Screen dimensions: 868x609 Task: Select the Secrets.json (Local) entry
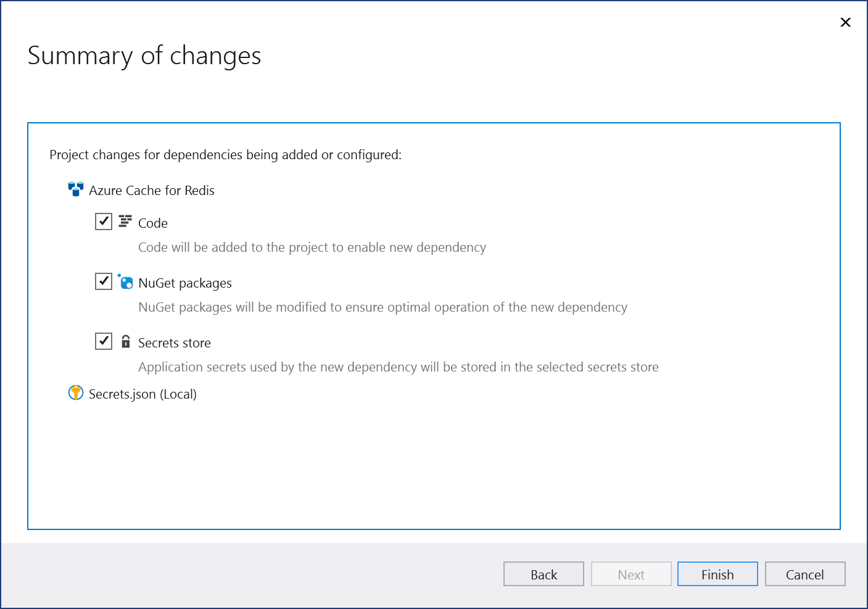pyautogui.click(x=143, y=394)
